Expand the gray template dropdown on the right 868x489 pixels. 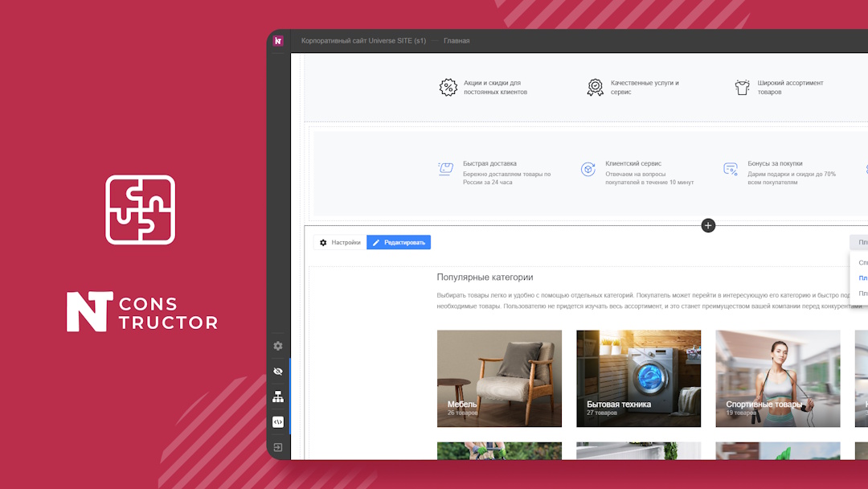pos(858,242)
